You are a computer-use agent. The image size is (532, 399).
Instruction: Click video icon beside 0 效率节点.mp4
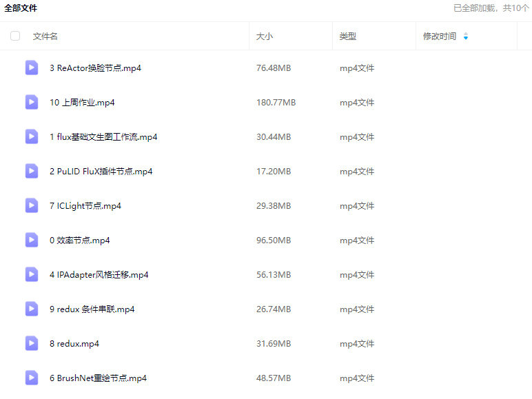[32, 240]
